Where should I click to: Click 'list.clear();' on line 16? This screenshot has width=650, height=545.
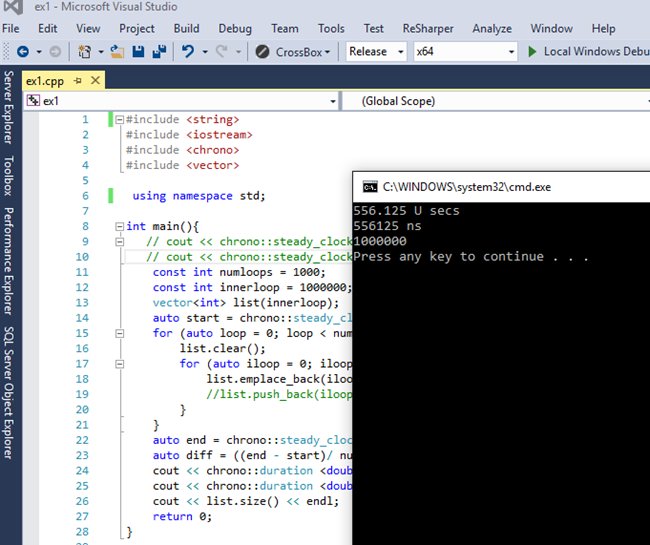click(223, 349)
